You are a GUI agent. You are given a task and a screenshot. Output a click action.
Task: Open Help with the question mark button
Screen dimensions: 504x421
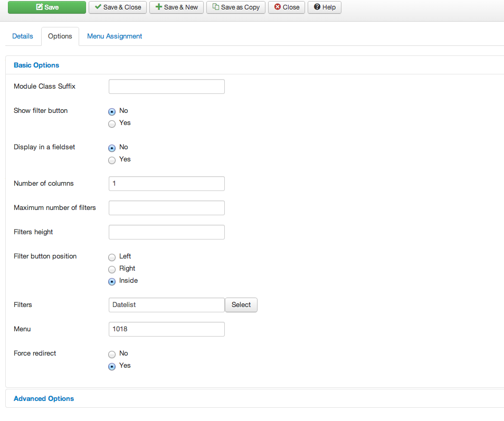click(325, 7)
